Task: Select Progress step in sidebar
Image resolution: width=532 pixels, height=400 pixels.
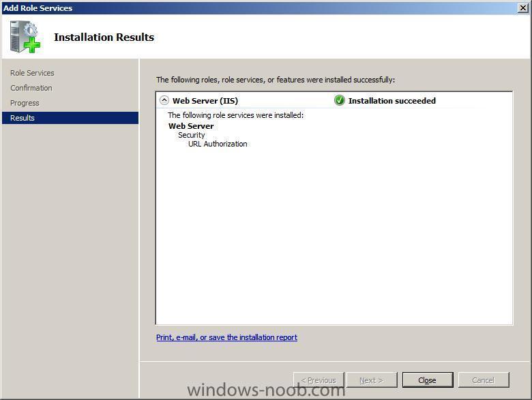Action: tap(25, 103)
